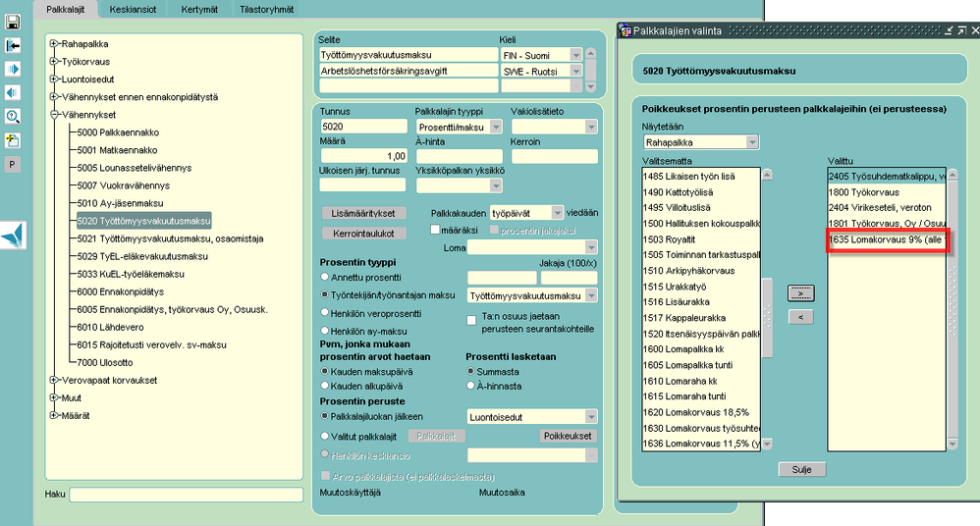
Task: Select Valitut palkkalajit radio button
Action: (x=324, y=436)
